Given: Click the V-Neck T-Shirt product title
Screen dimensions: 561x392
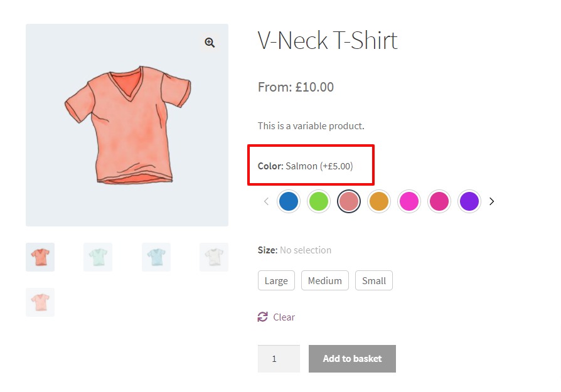Looking at the screenshot, I should point(327,40).
